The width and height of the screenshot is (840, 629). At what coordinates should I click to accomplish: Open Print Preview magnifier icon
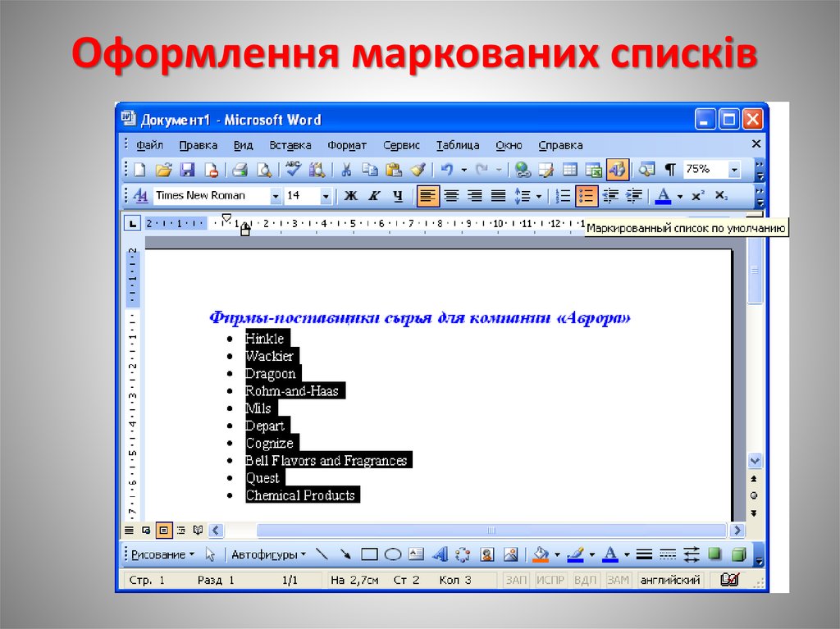263,170
